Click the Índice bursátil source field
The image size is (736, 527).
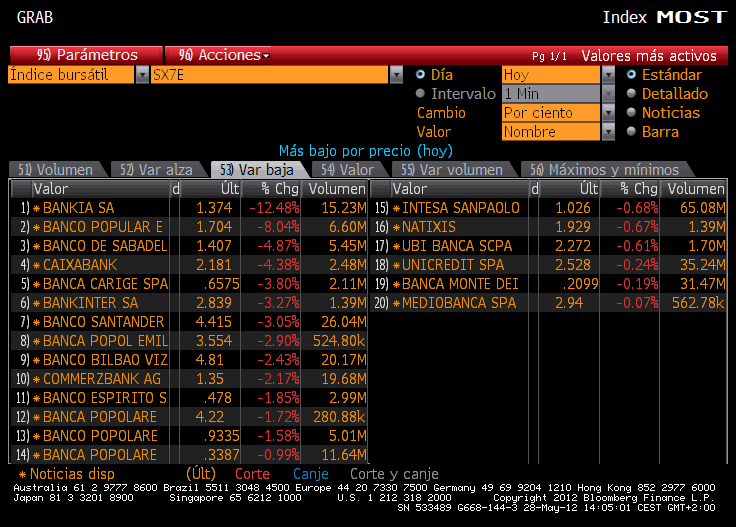click(x=71, y=75)
